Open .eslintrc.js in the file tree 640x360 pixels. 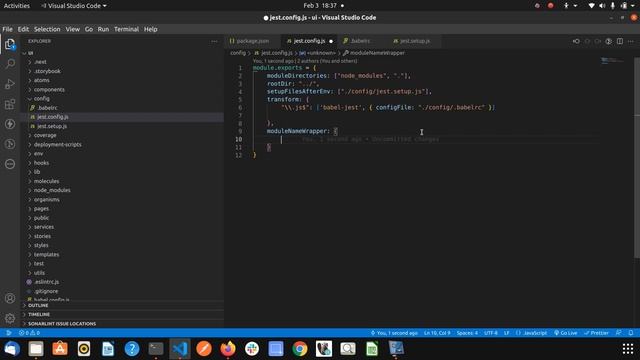click(46, 282)
